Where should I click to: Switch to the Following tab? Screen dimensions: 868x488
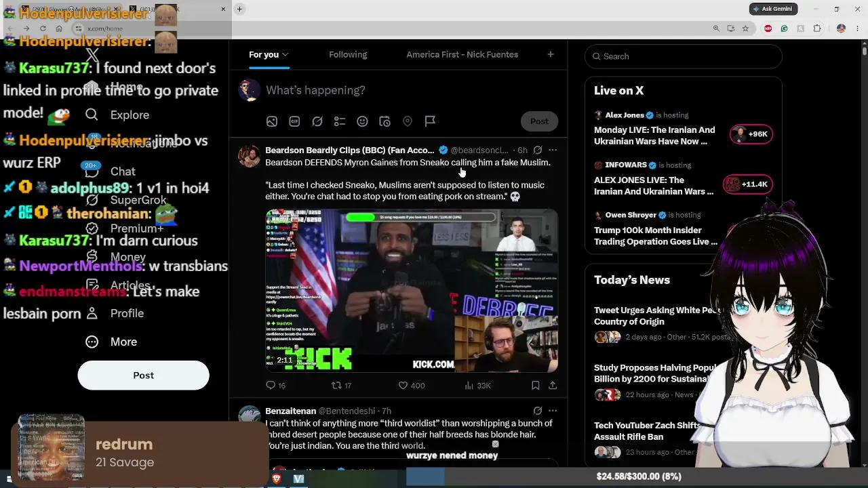(348, 54)
